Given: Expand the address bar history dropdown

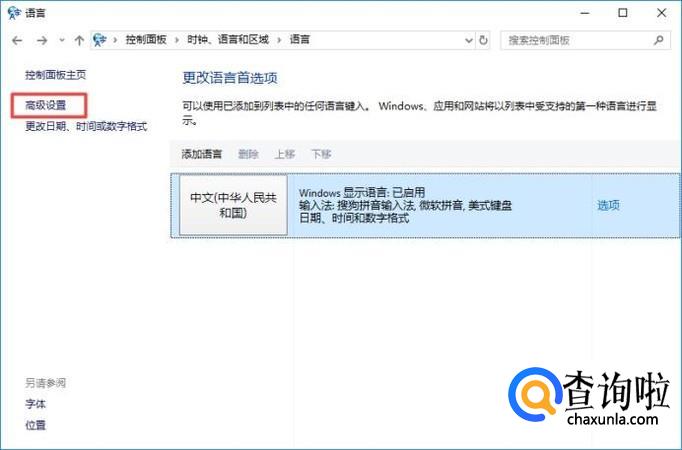Looking at the screenshot, I should pos(468,40).
